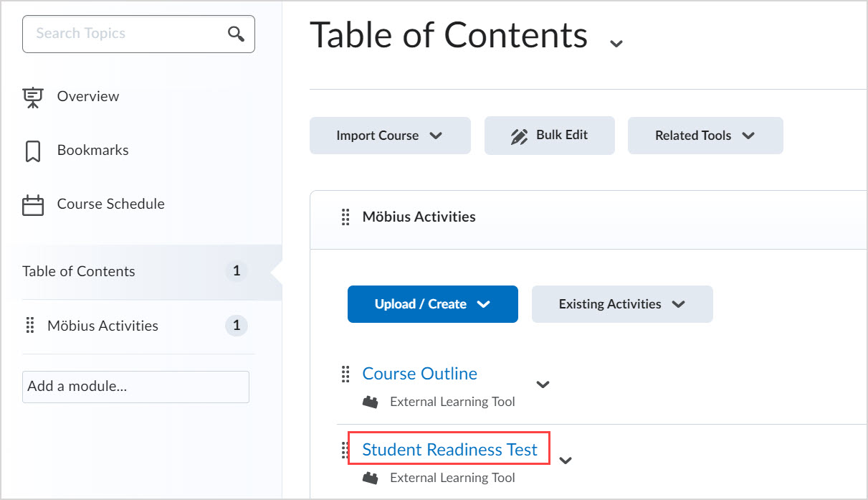Click the pencil icon on Bulk Edit
The width and height of the screenshot is (868, 500).
pyautogui.click(x=513, y=135)
